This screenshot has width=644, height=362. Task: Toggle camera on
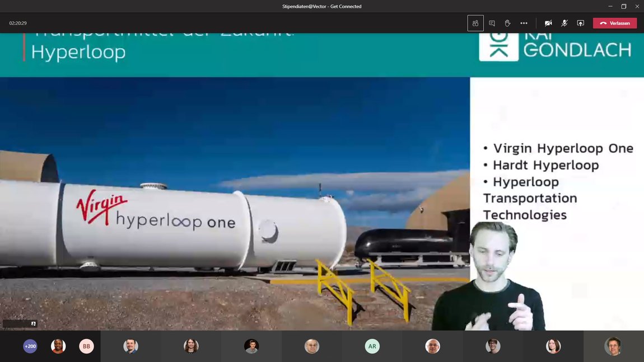click(x=548, y=23)
